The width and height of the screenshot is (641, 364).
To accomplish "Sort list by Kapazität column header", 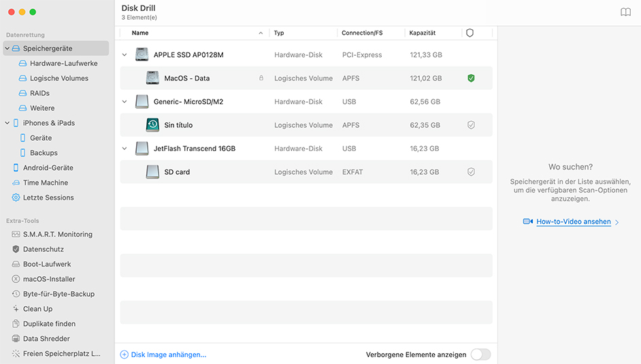I will [423, 33].
